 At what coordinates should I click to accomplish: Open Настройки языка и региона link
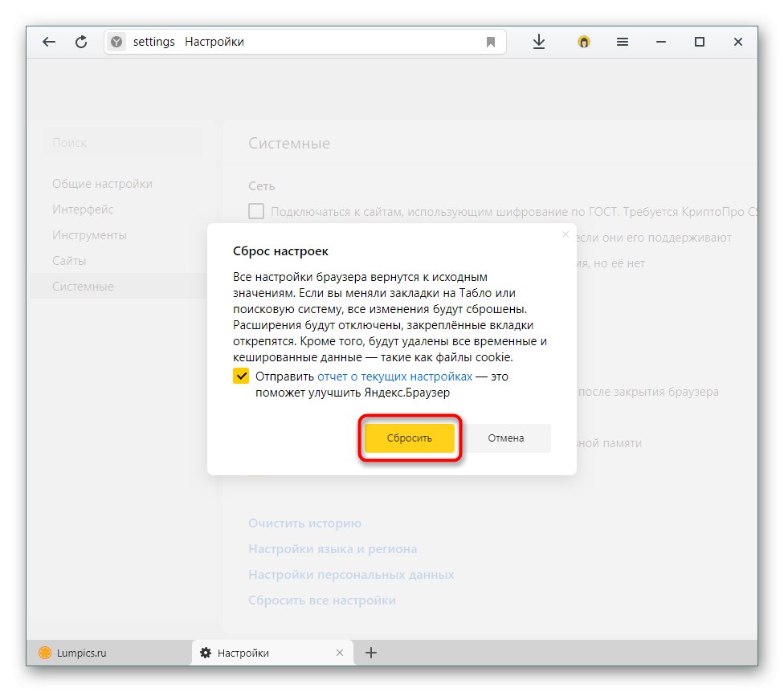pyautogui.click(x=333, y=549)
